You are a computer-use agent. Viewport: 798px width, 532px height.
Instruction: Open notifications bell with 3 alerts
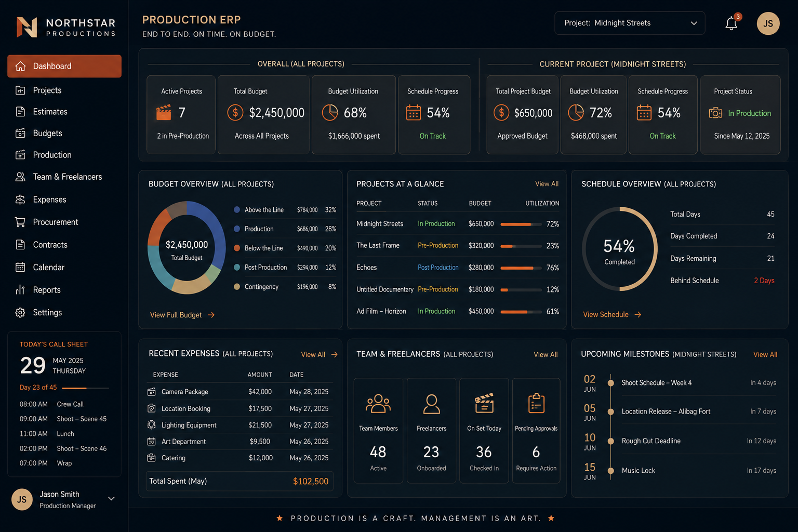[731, 23]
